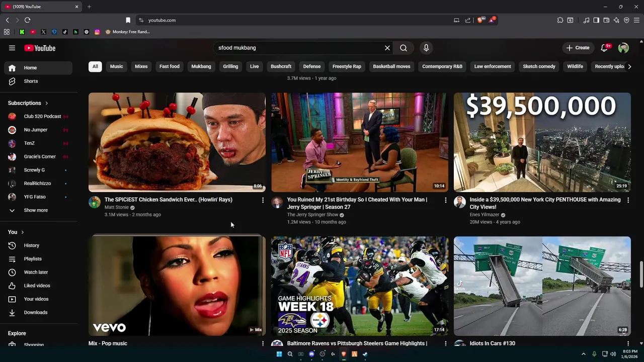Expand the Subscriptions section heading
The image size is (644, 362).
[28, 103]
